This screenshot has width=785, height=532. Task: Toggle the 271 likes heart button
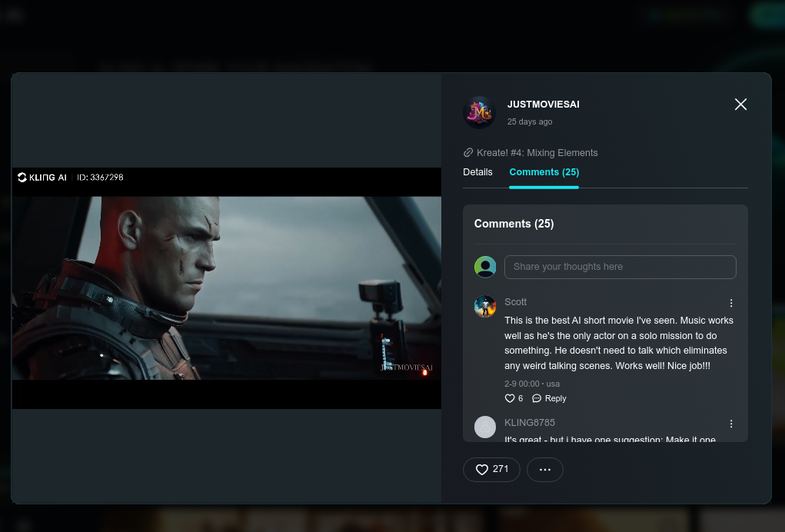click(491, 470)
